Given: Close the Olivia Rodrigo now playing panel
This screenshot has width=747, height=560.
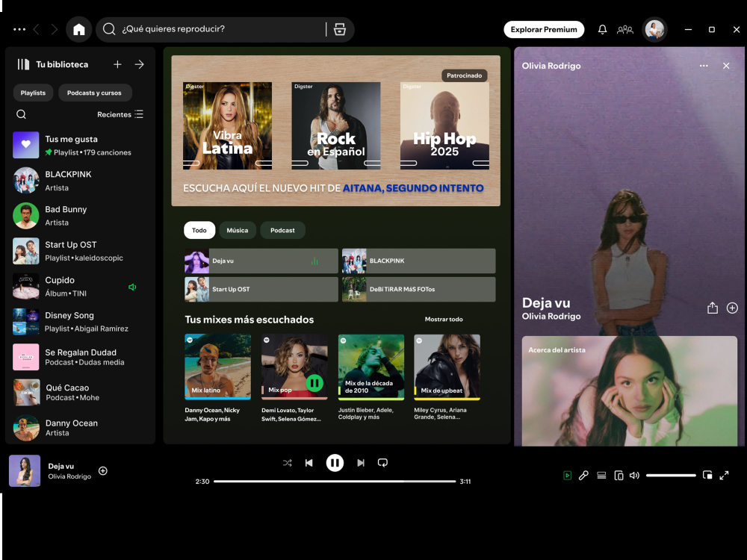Looking at the screenshot, I should 726,66.
